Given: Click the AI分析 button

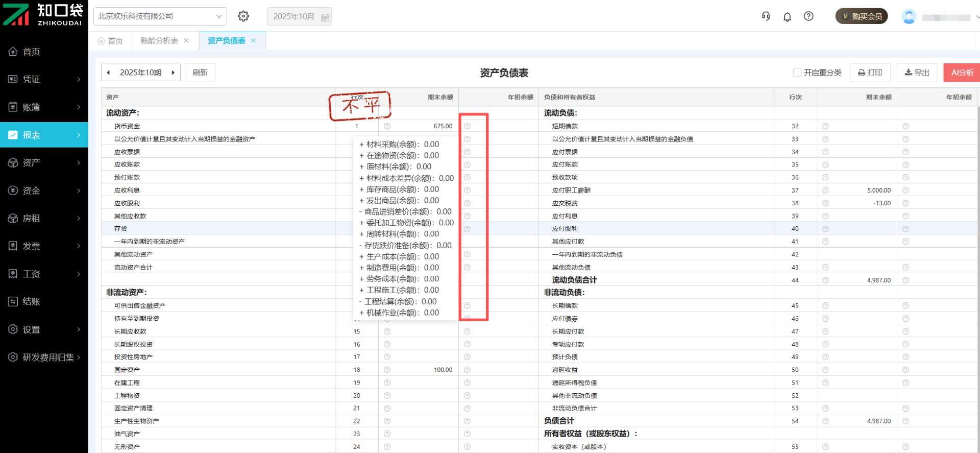Looking at the screenshot, I should [x=962, y=73].
